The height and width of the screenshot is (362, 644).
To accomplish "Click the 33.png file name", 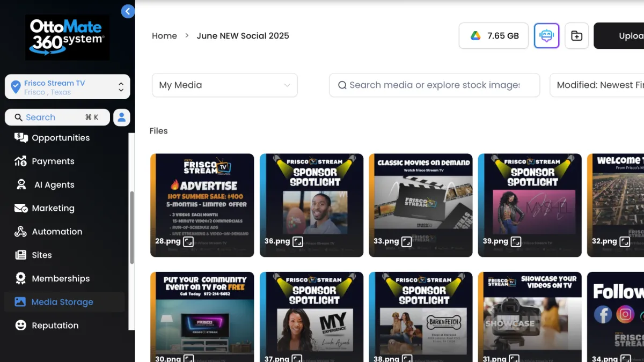I will point(386,241).
